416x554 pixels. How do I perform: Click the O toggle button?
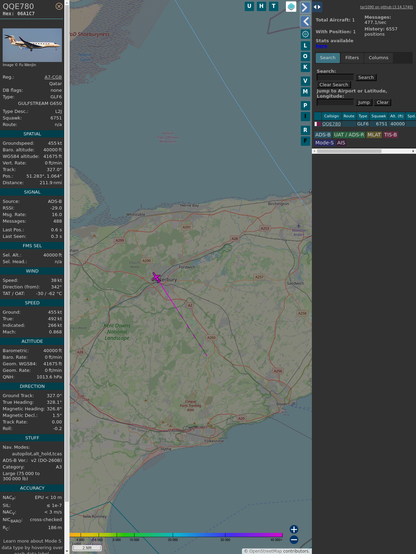click(305, 56)
